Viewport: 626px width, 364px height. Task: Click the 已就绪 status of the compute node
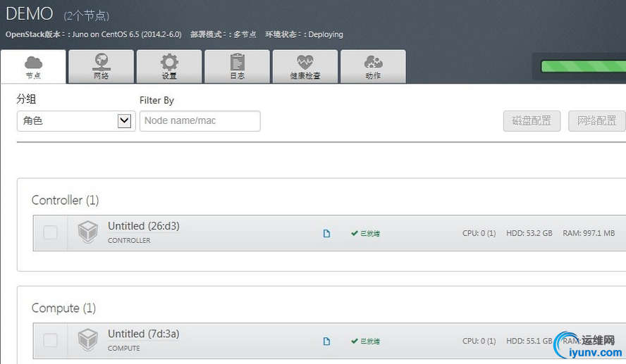[x=365, y=341]
